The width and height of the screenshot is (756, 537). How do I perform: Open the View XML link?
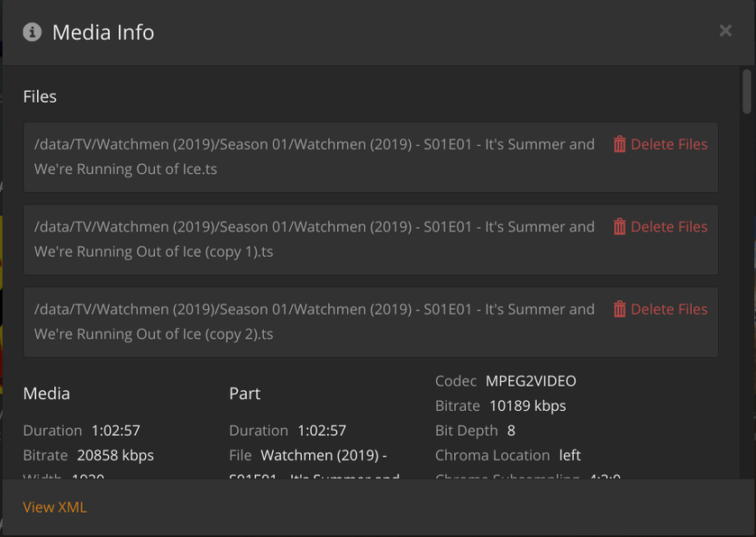coord(55,507)
